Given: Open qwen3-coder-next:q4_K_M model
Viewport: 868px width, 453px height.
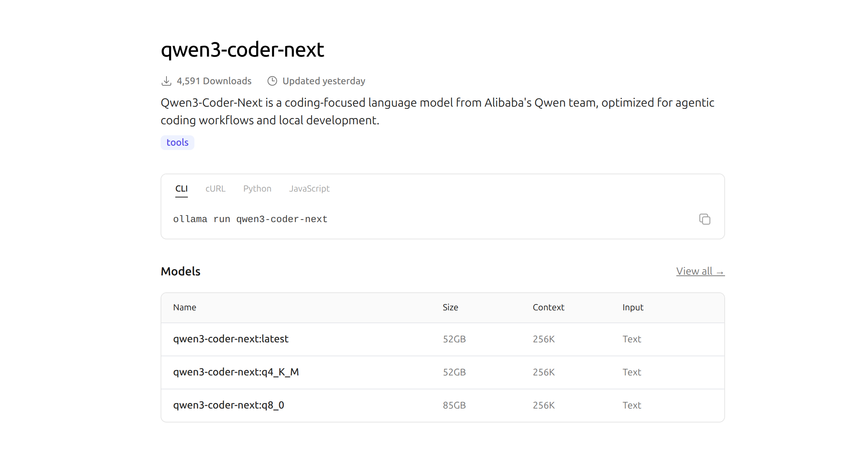Looking at the screenshot, I should coord(236,372).
